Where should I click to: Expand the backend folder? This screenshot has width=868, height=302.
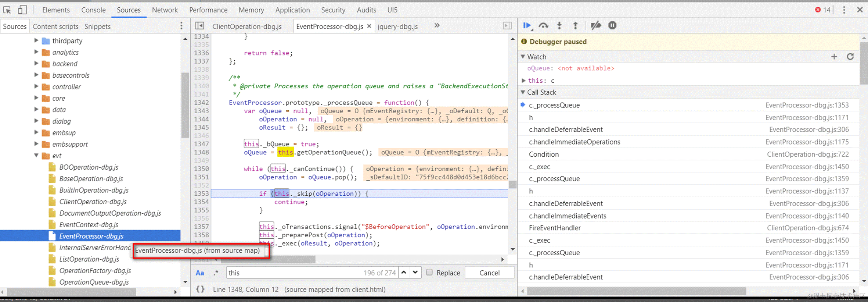(x=36, y=63)
